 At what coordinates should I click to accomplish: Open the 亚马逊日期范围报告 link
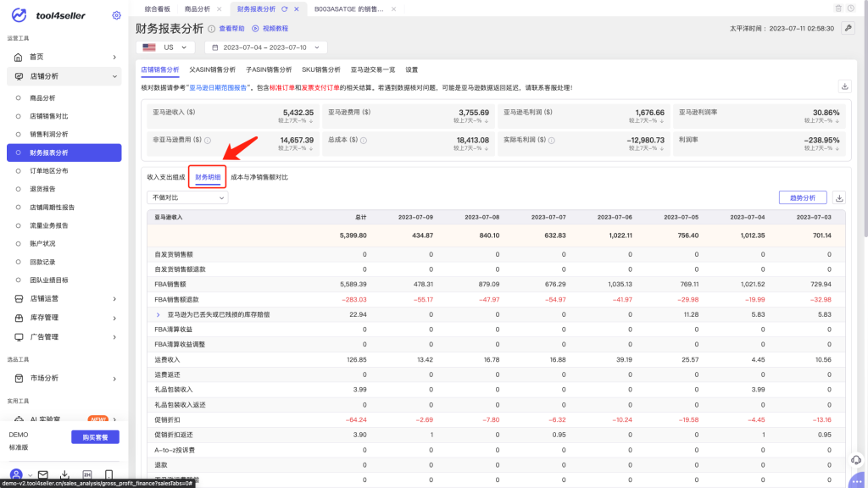click(219, 87)
